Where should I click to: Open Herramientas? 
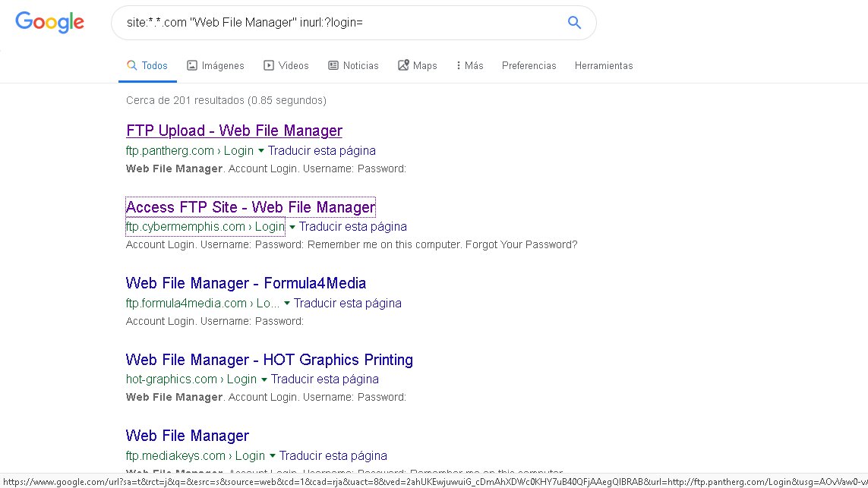click(604, 65)
